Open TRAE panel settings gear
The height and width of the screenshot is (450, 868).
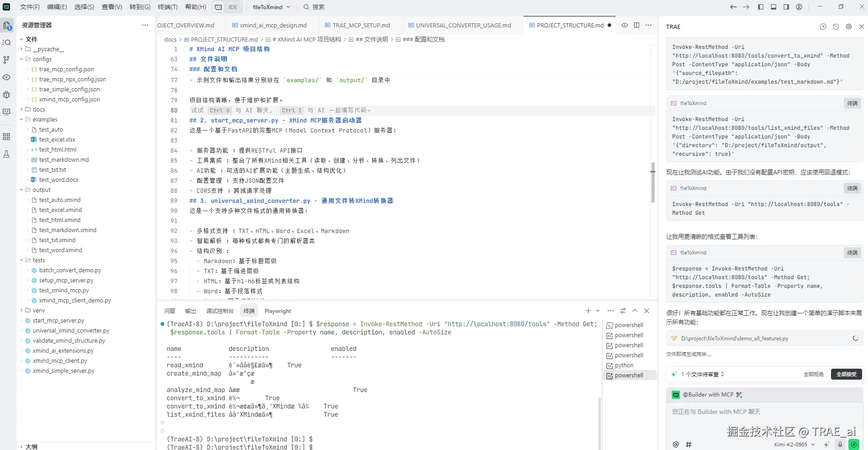point(849,26)
